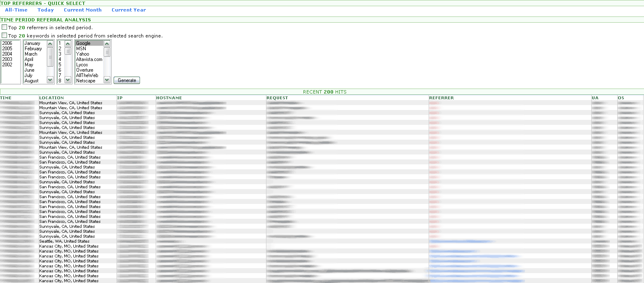
Task: Select day 2 in the day list
Action: tap(61, 49)
